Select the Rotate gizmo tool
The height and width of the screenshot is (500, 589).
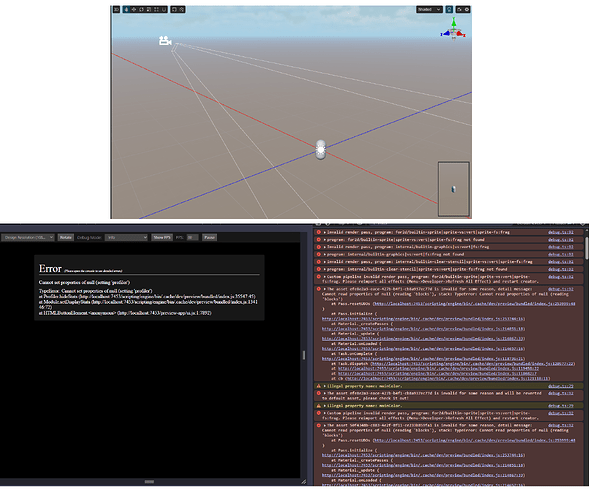[x=141, y=9]
